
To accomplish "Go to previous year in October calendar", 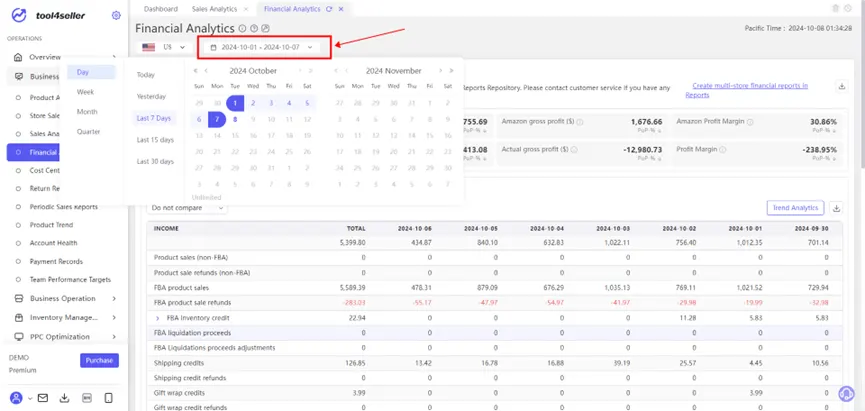I will pos(195,71).
